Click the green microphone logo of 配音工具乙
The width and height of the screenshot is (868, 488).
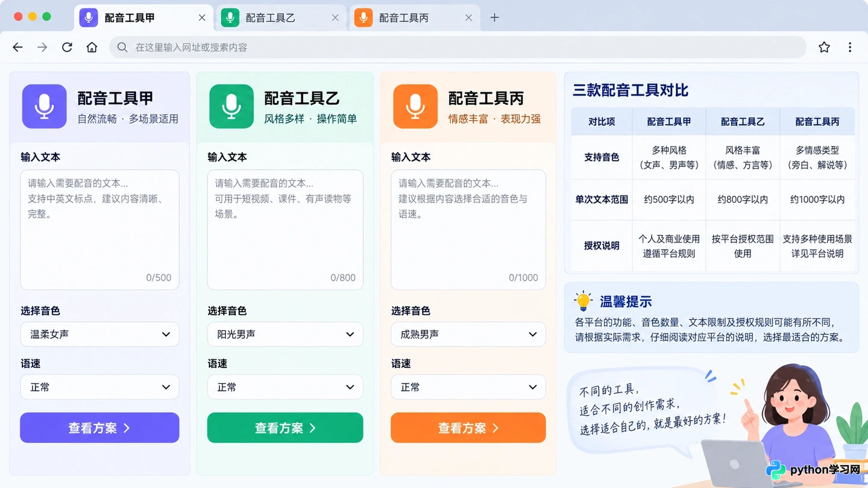pyautogui.click(x=231, y=106)
